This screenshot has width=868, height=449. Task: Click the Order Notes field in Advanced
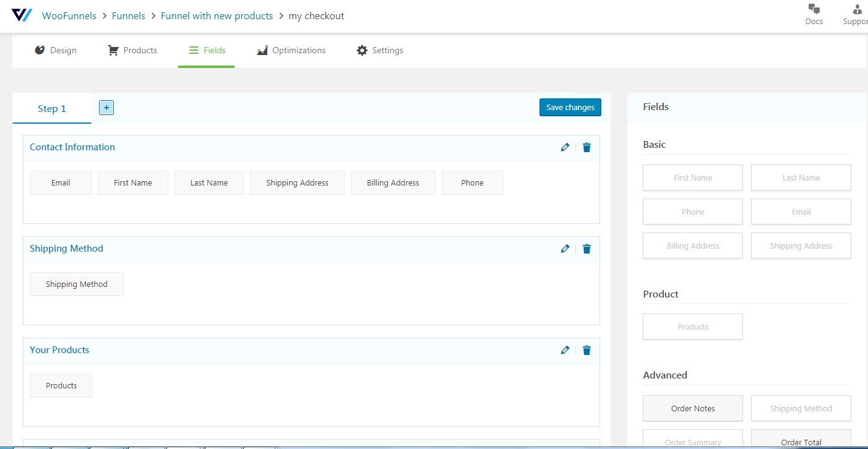pos(692,408)
